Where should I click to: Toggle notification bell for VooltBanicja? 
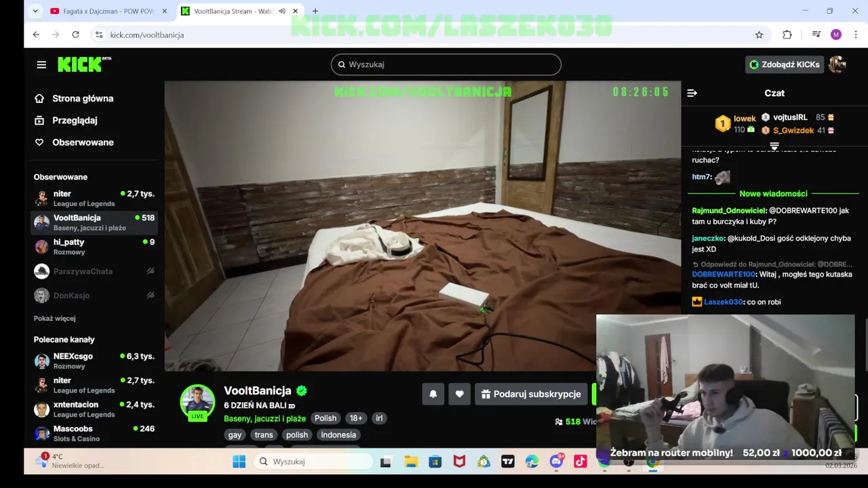tap(433, 394)
